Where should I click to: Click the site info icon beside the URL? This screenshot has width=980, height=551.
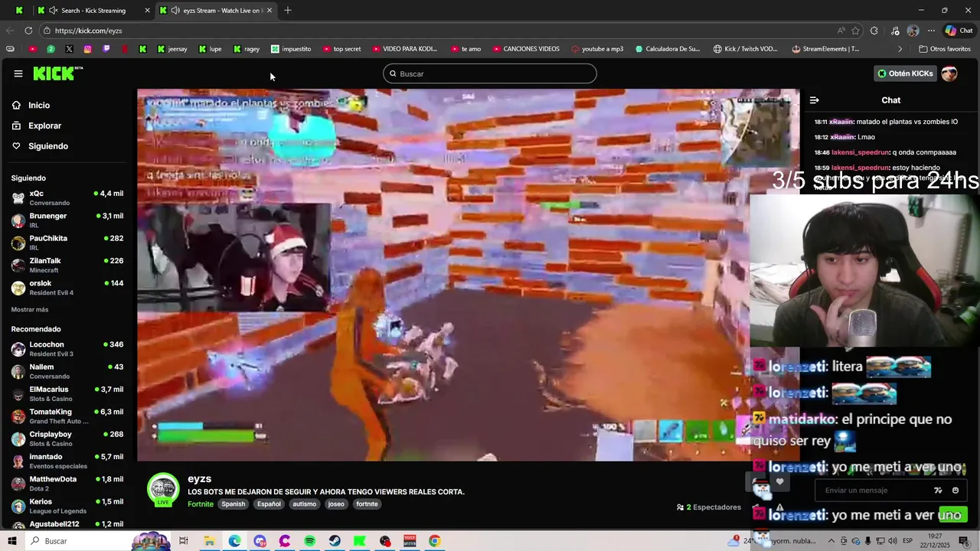coord(47,31)
